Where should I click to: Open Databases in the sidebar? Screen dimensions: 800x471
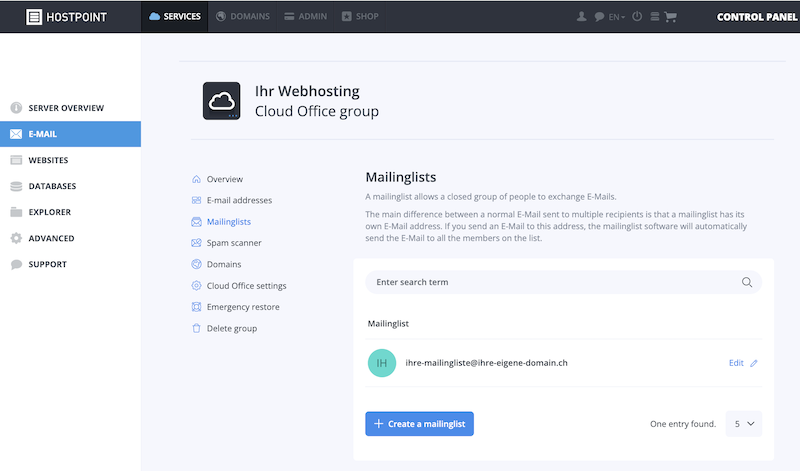tap(70, 186)
